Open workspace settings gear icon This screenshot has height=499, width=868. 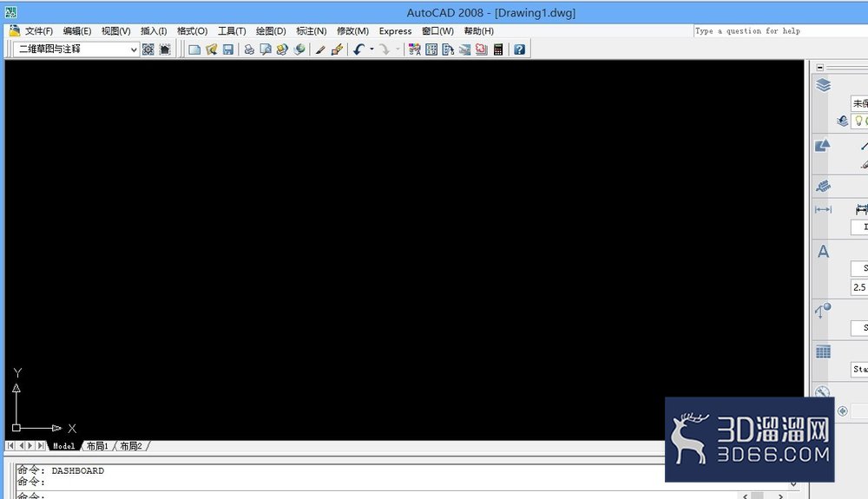pos(148,49)
